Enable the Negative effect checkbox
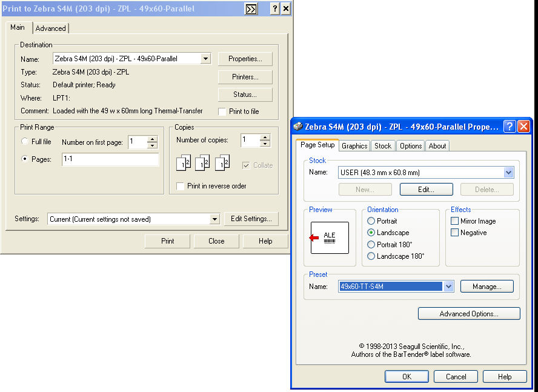 (454, 233)
